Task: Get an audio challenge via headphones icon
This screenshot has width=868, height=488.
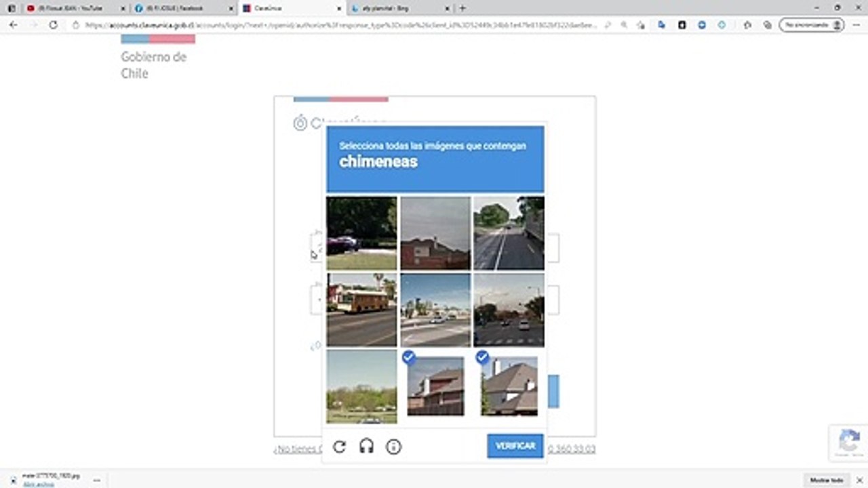Action: coord(367,447)
